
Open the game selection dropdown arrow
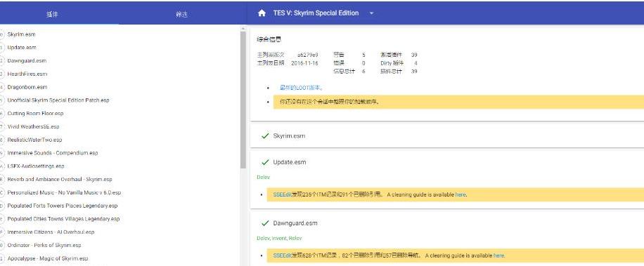coord(371,13)
